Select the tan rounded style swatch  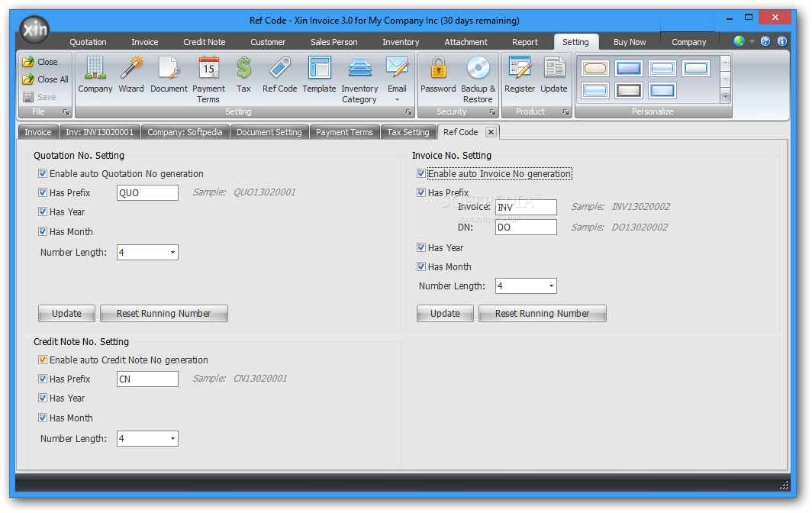(595, 68)
